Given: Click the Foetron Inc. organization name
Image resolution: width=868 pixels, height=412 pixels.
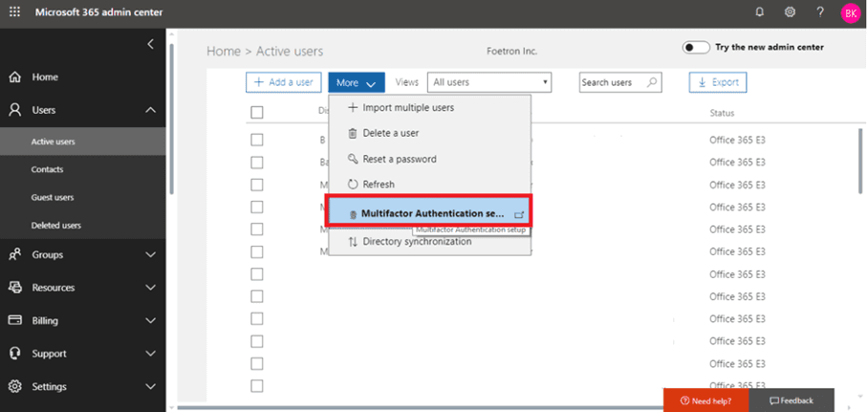Looking at the screenshot, I should pyautogui.click(x=512, y=51).
